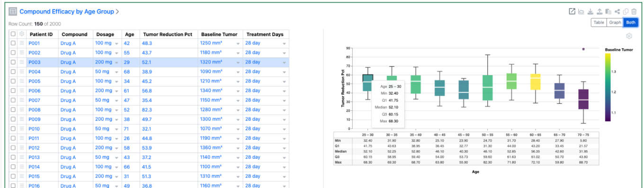Click row handle icon for P006
The image size is (644, 188).
point(22,91)
